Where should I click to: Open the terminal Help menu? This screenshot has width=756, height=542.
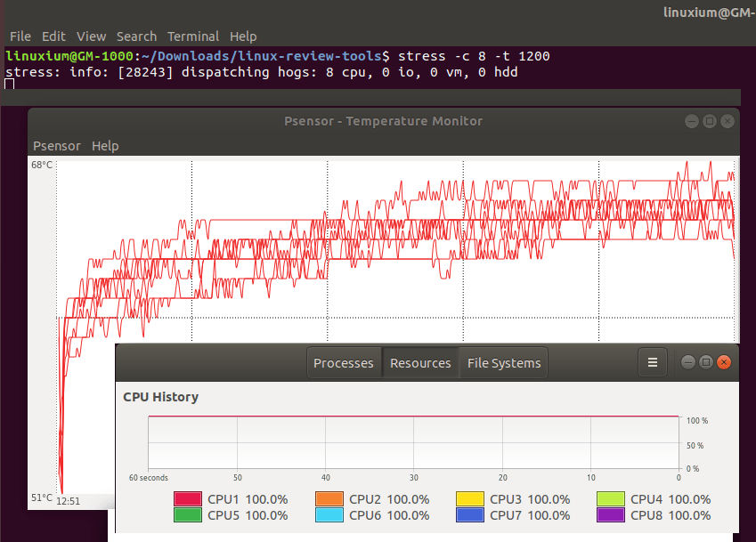(243, 36)
